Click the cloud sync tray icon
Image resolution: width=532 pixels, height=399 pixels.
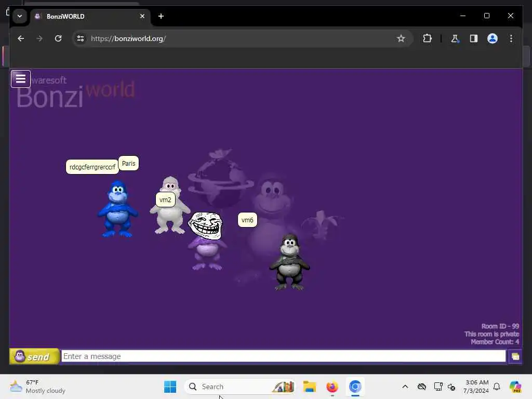pos(422,387)
